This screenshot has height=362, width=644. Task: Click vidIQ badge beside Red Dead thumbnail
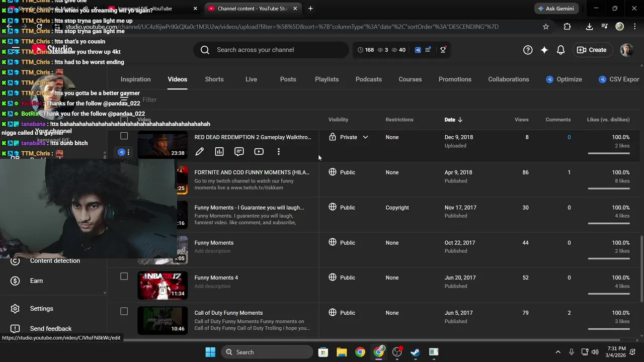tap(121, 152)
